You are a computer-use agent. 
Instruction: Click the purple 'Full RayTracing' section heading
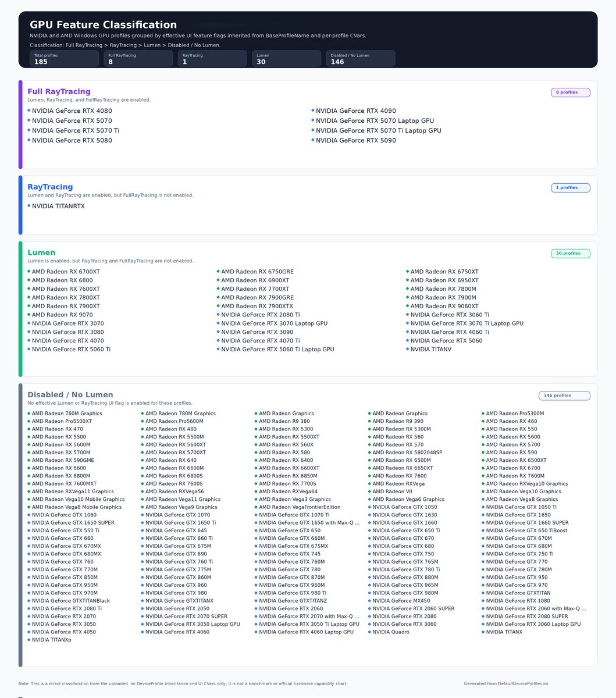59,91
